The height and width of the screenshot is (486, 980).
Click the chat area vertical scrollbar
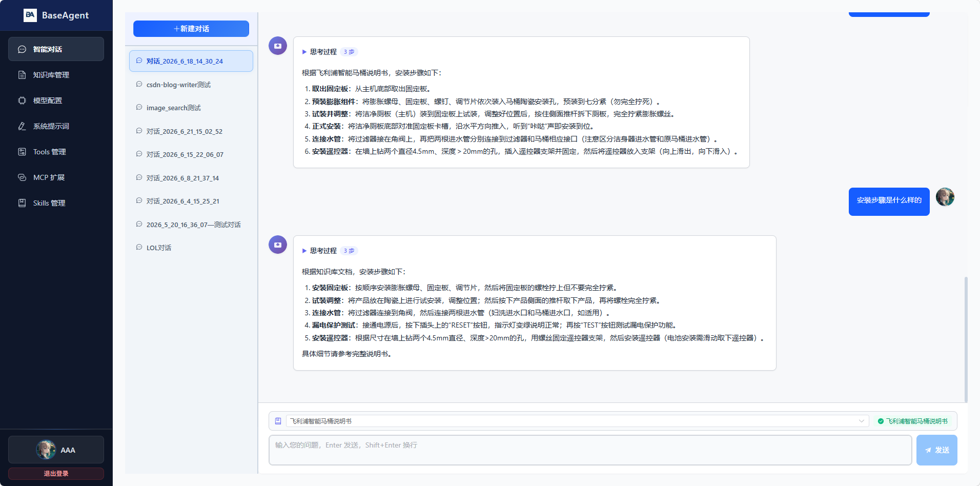(x=966, y=339)
